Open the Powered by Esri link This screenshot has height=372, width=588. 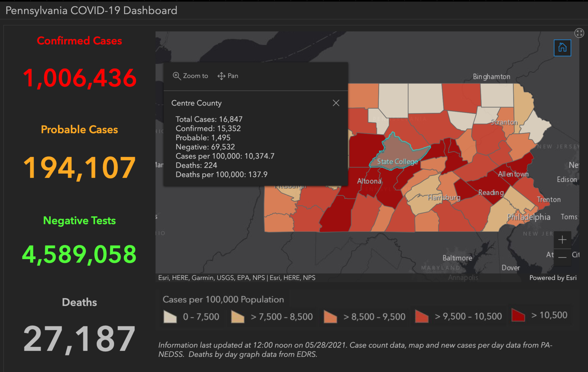[553, 278]
